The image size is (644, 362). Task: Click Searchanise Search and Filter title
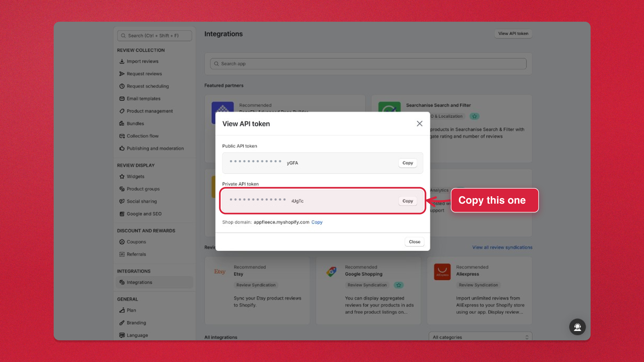click(x=438, y=105)
